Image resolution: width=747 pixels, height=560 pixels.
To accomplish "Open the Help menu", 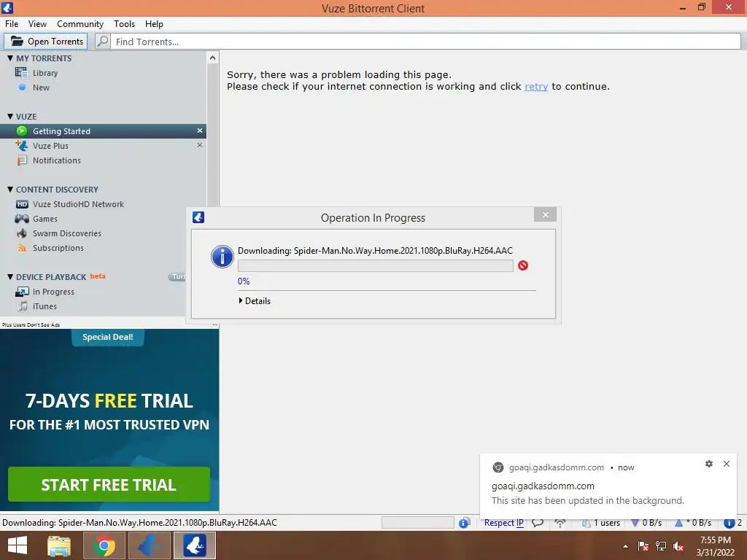I will (154, 24).
